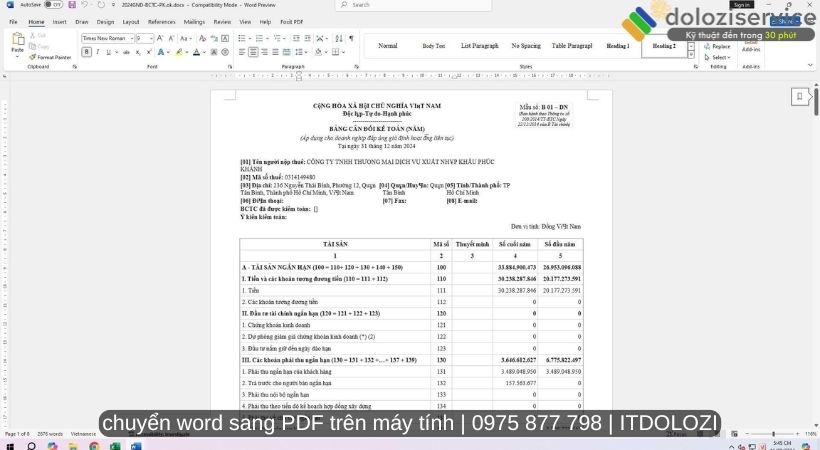Open Line and Paragraph Spacing menu
Image resolution: width=820 pixels, height=450 pixels.
(299, 52)
